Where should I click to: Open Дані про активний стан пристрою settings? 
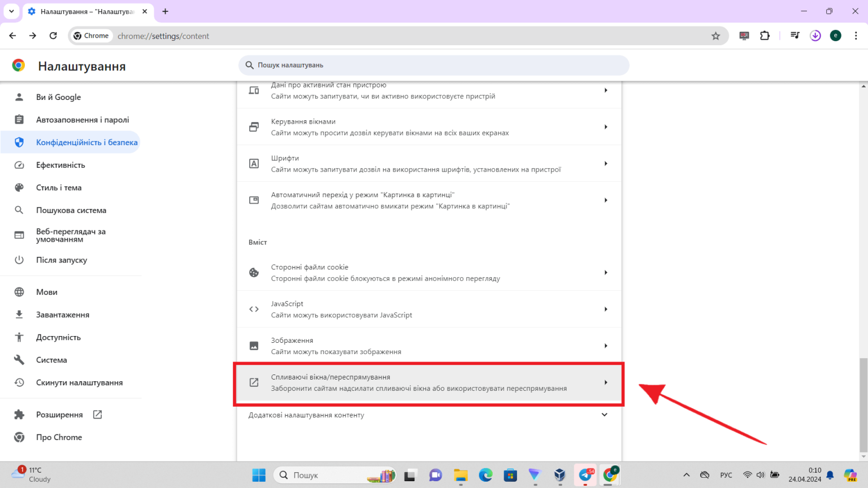point(429,90)
